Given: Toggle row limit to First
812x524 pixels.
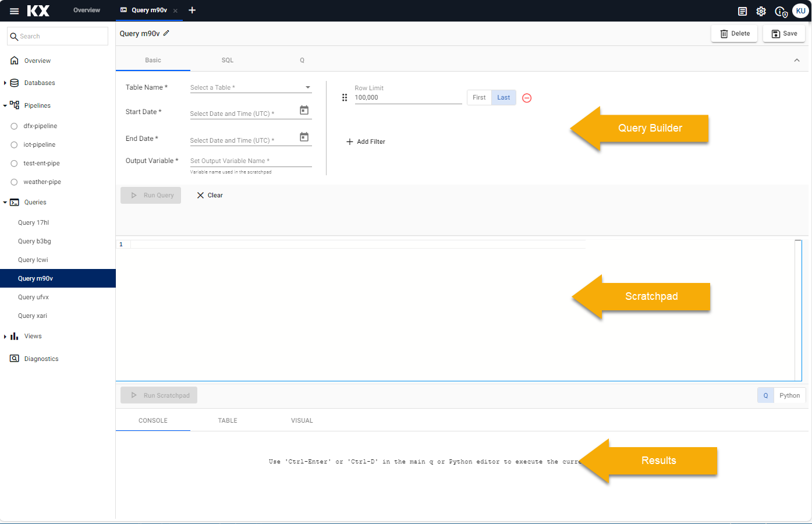Looking at the screenshot, I should pos(479,97).
